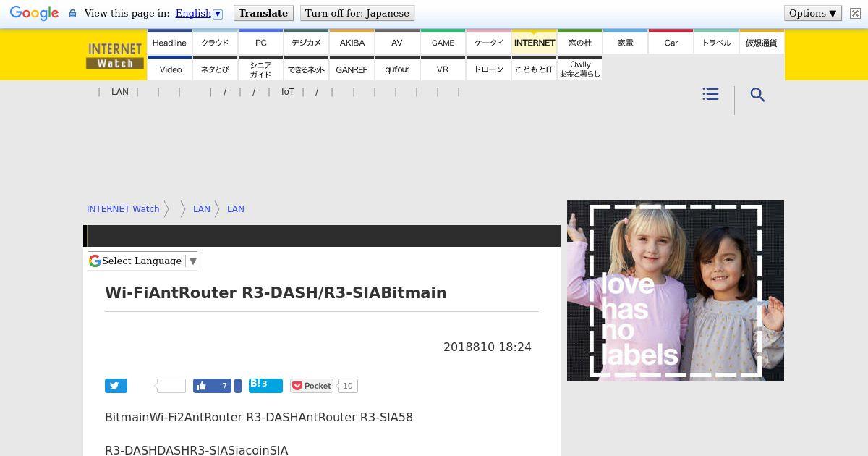Viewport: 868px width, 456px height.
Task: Open the Owlly お金と暮らし tab
Action: click(579, 69)
